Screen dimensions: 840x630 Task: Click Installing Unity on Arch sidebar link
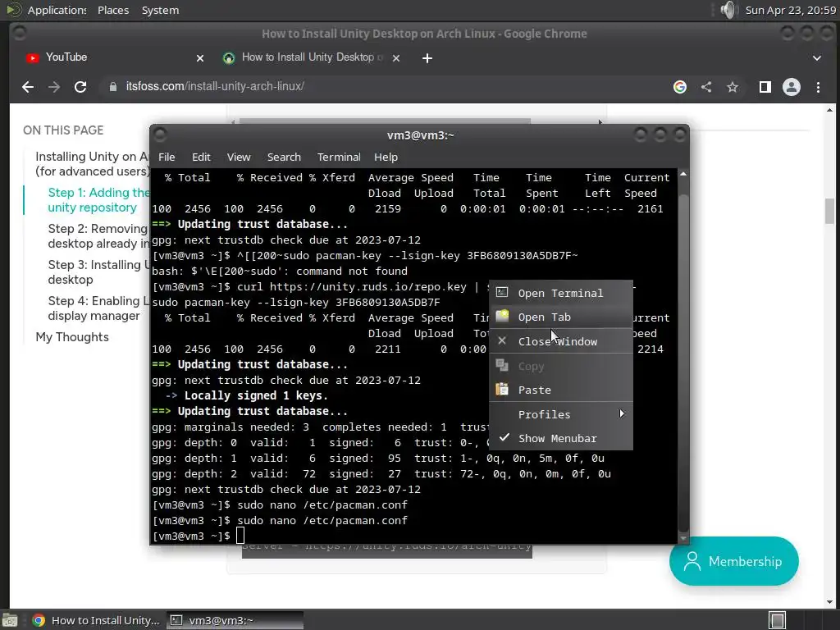point(92,163)
